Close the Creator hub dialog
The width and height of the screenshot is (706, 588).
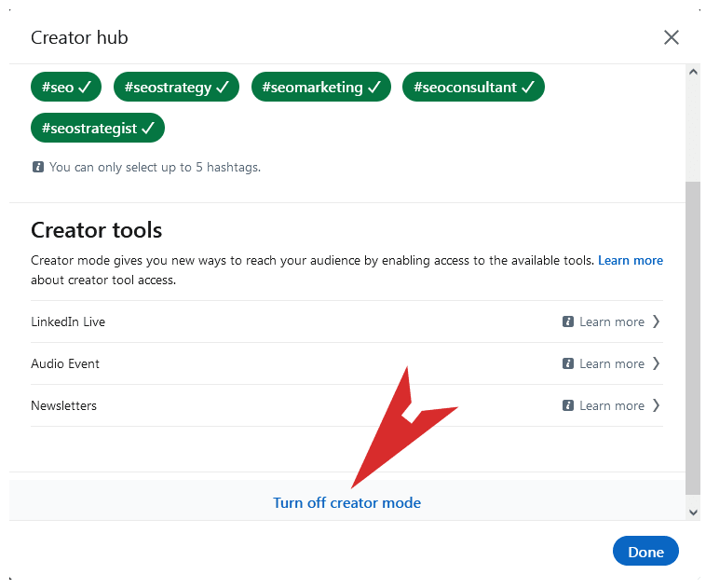coord(671,37)
